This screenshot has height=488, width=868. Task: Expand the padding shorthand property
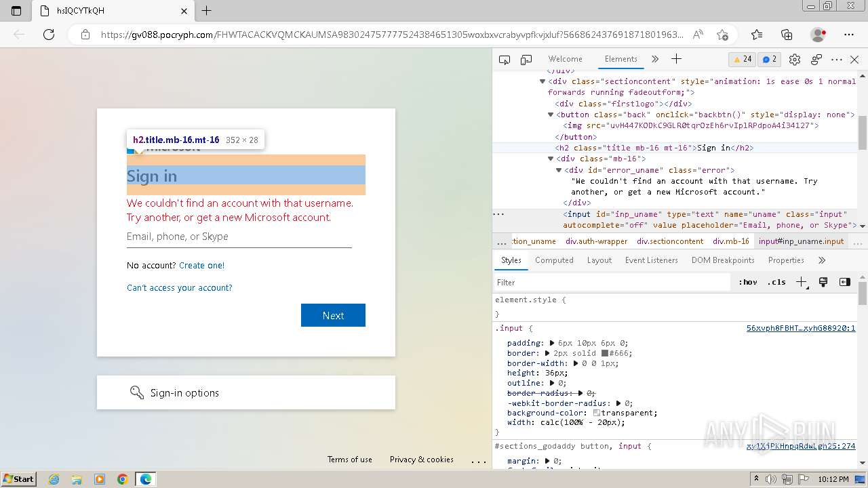[551, 344]
